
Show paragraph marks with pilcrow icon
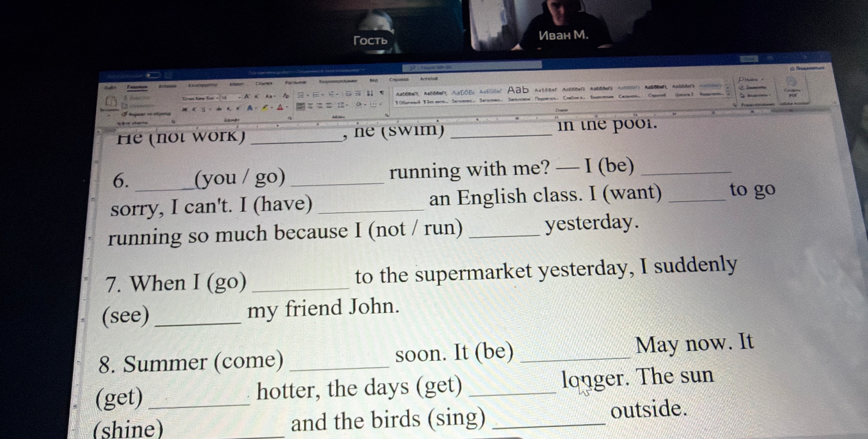pos(382,93)
